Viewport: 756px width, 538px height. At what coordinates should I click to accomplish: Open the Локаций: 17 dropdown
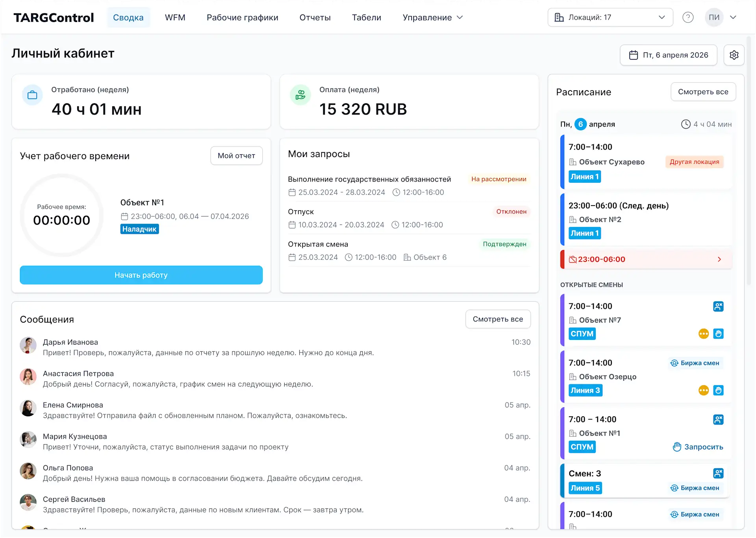tap(610, 17)
